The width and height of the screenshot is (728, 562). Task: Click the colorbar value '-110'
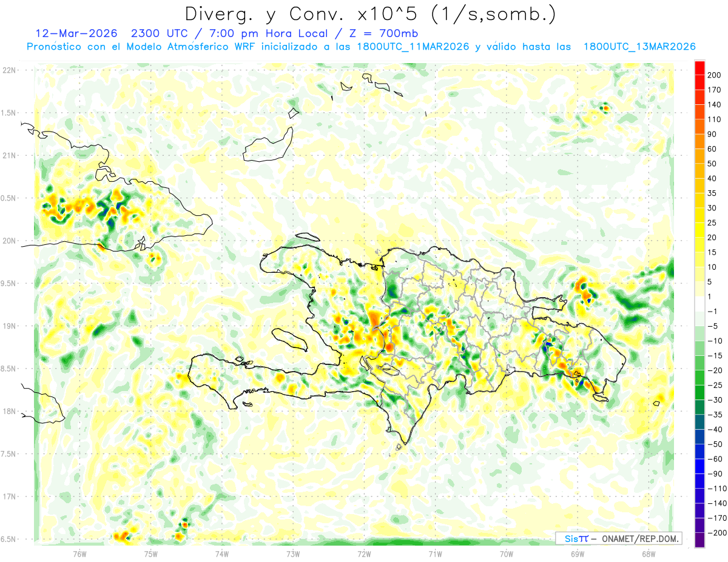click(716, 488)
